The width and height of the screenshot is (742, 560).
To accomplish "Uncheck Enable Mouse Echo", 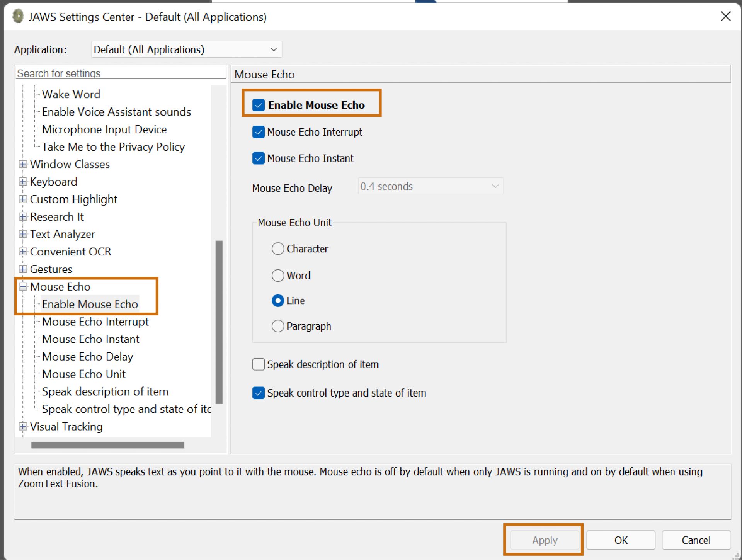I will click(258, 105).
